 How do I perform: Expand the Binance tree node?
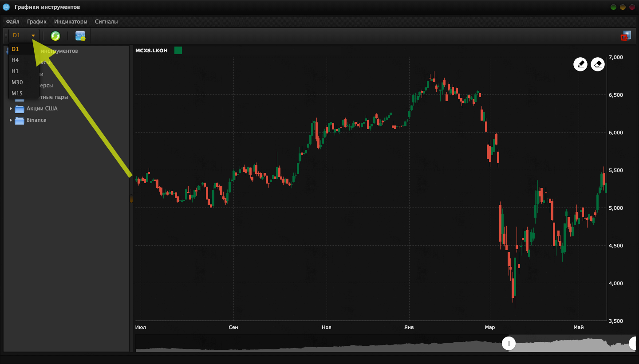(11, 120)
